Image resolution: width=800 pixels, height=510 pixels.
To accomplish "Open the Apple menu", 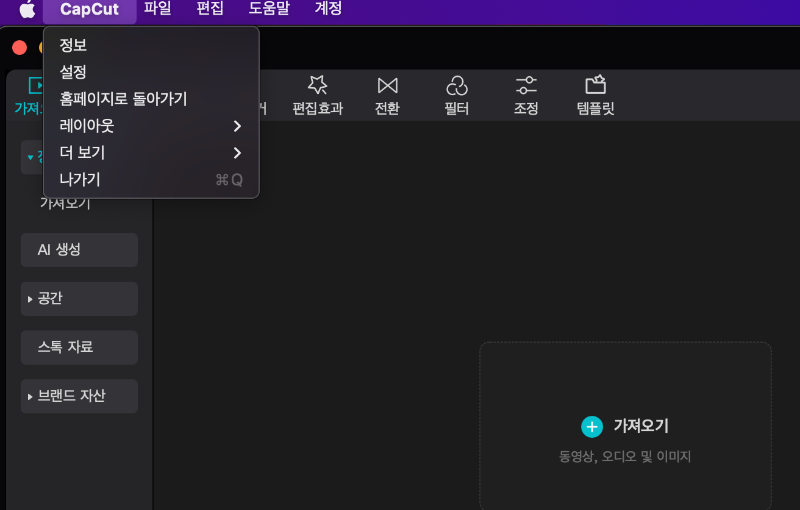I will coord(27,9).
